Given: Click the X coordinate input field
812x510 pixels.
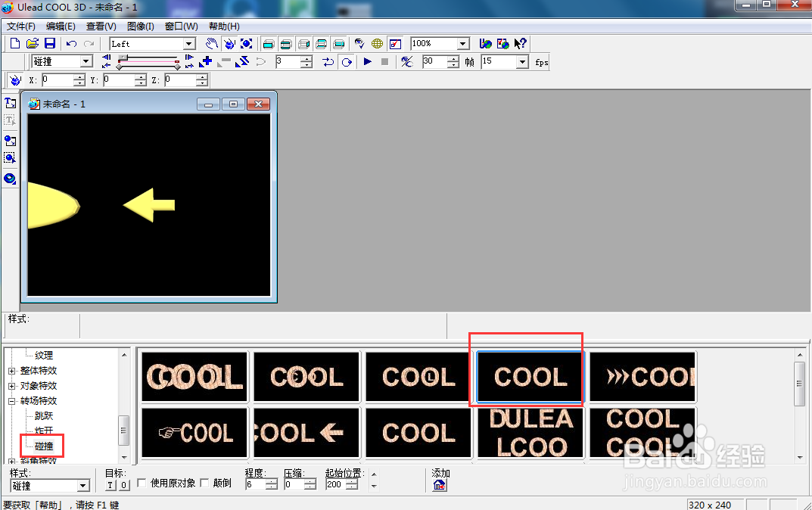Looking at the screenshot, I should [x=57, y=79].
